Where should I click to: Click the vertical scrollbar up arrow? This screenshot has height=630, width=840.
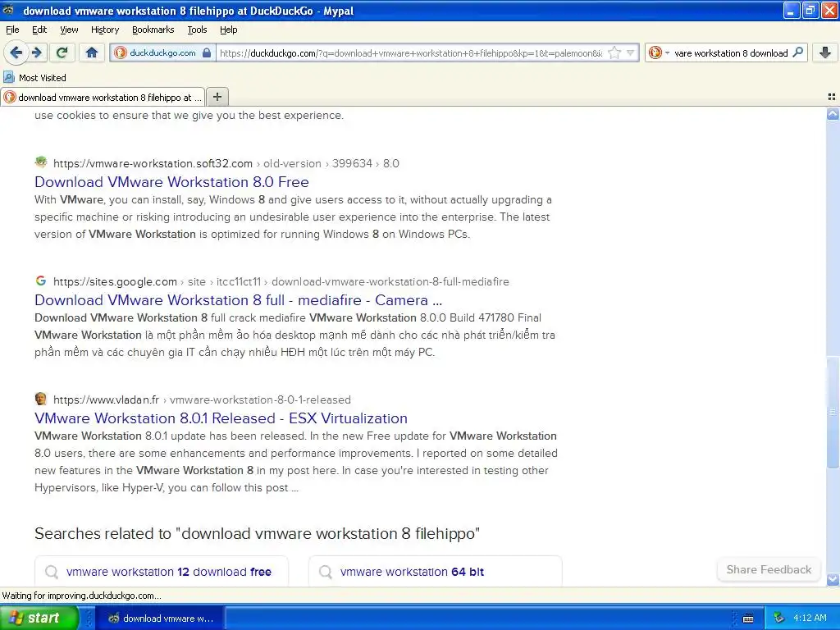click(833, 113)
